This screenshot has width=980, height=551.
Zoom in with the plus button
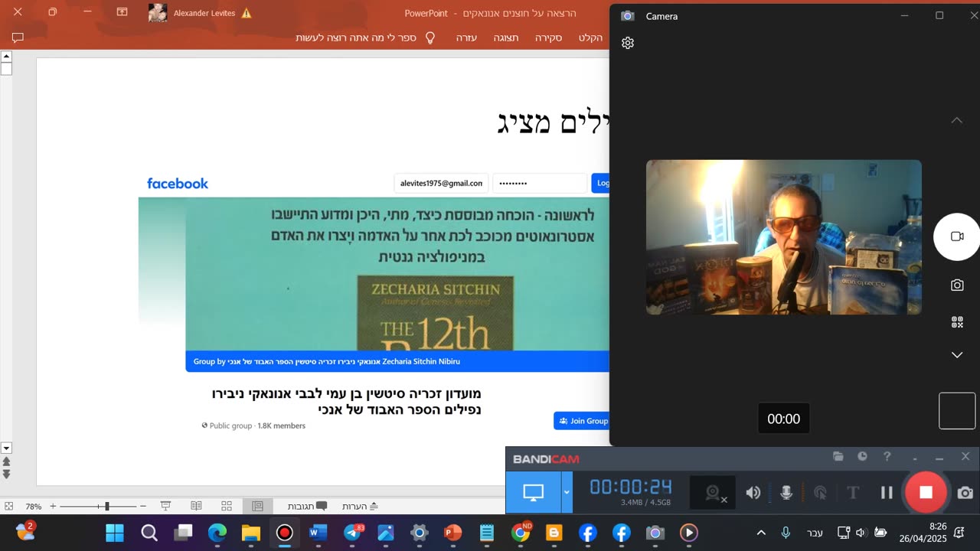coord(53,506)
